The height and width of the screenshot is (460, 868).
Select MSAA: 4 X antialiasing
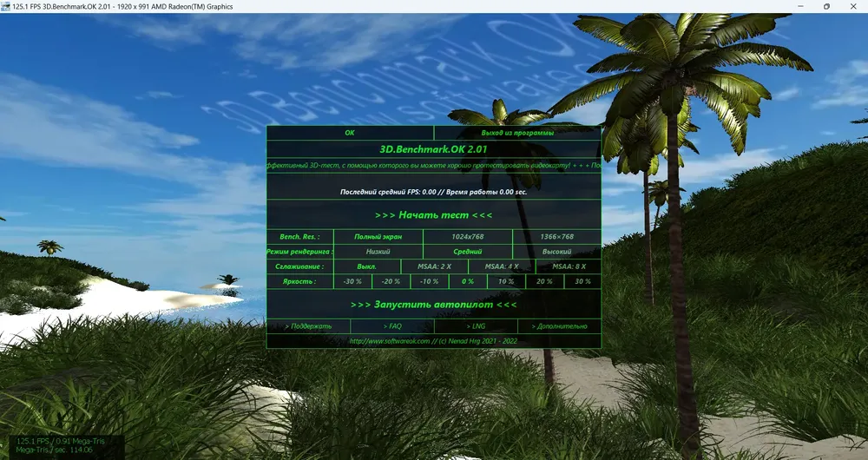502,266
